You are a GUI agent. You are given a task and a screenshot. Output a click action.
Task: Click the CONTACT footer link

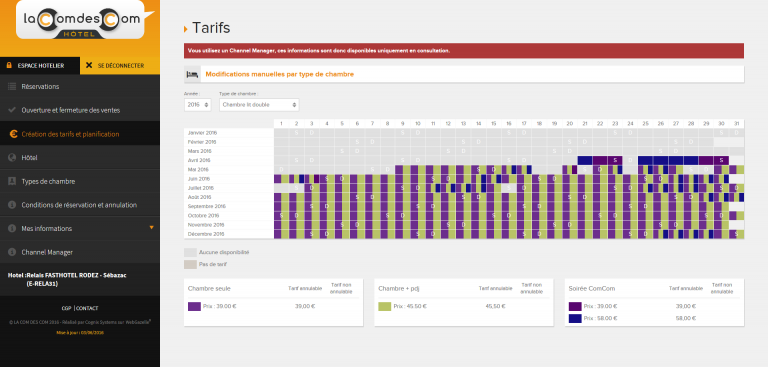87,308
